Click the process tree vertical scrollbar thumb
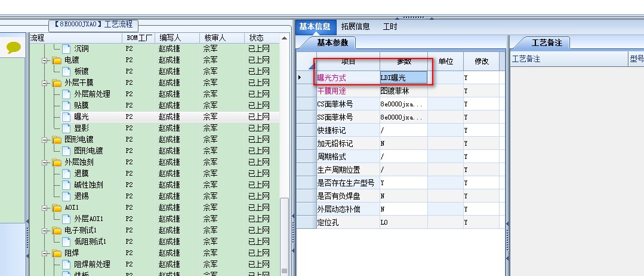Viewport: 644px width, 276px height. point(284,237)
